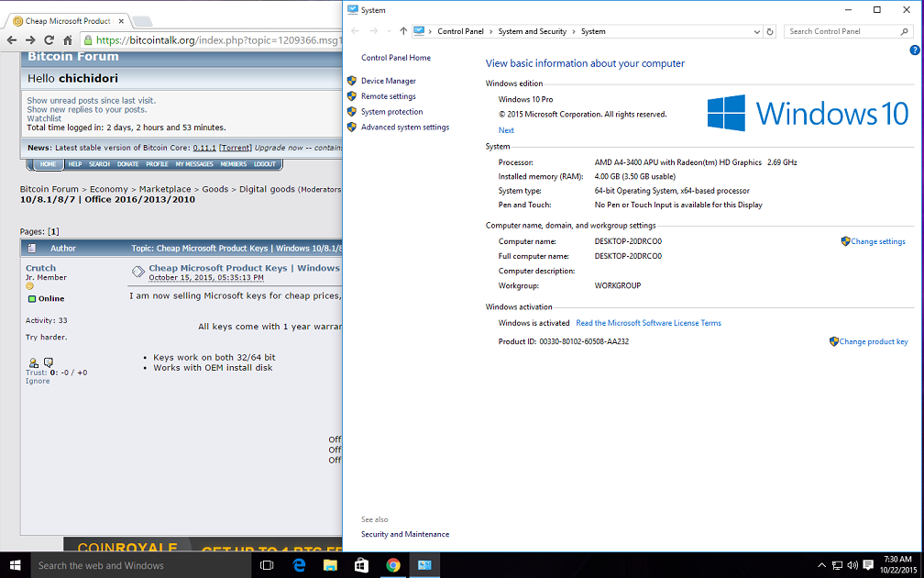This screenshot has width=924, height=578.
Task: Click Change settings for computer name
Action: pyautogui.click(x=878, y=241)
